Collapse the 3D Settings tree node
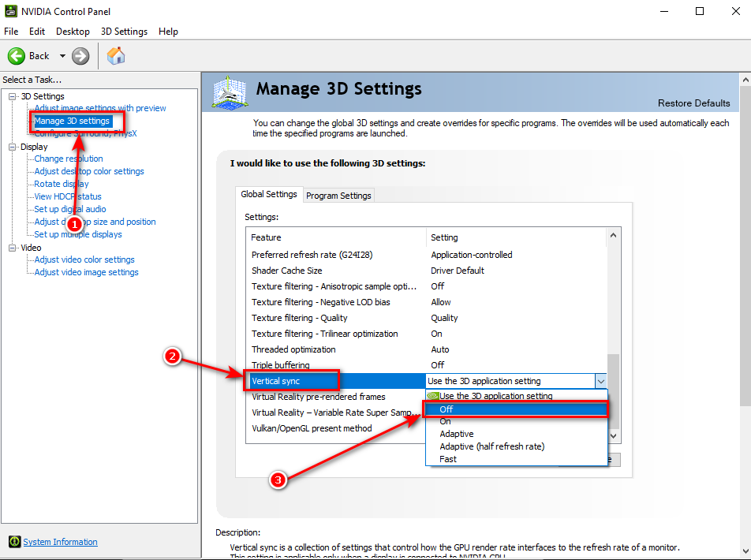The width and height of the screenshot is (751, 560). pos(13,96)
